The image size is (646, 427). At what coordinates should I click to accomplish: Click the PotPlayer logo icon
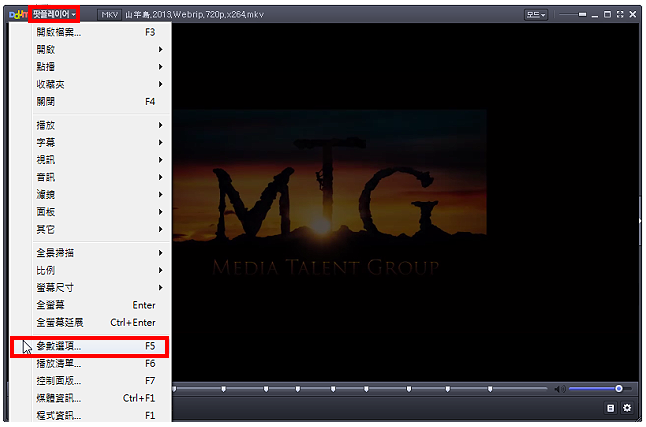click(18, 15)
